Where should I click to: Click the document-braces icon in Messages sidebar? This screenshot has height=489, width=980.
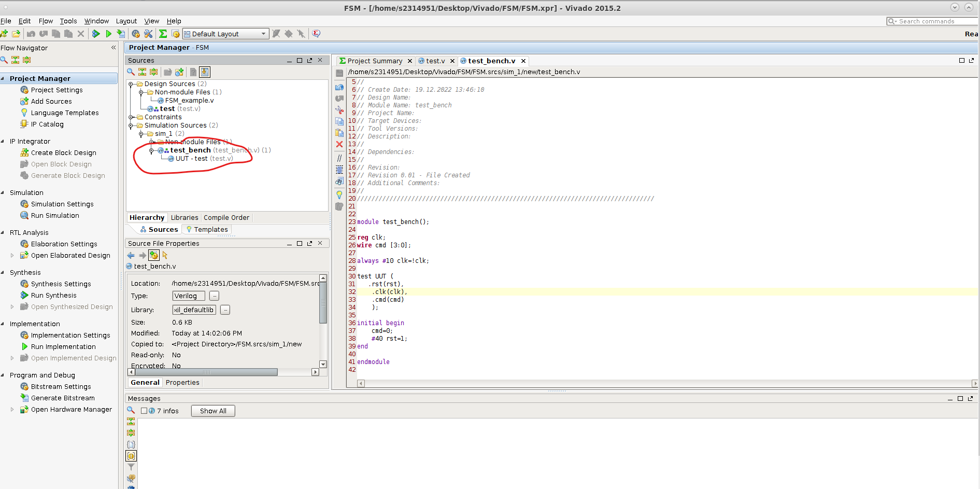coord(131,444)
